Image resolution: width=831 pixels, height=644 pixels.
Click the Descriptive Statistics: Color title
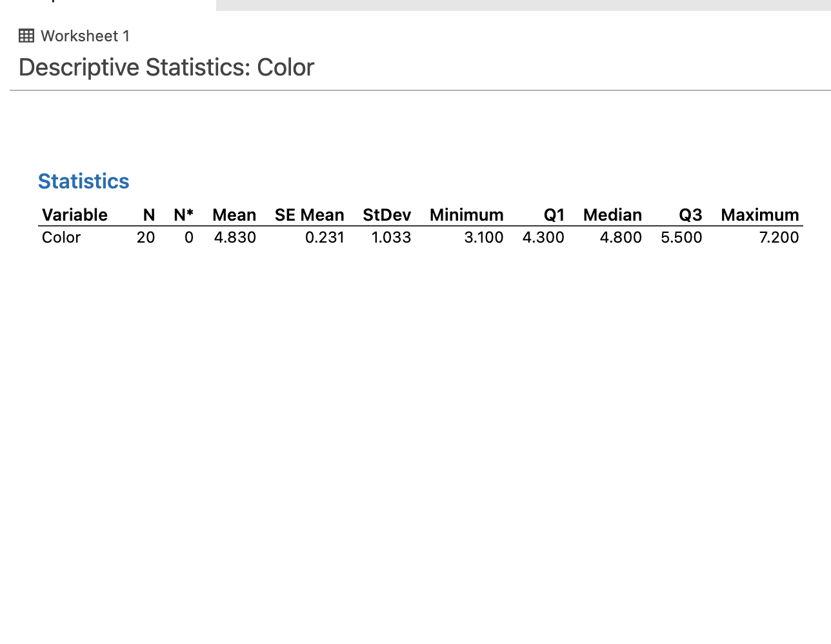(x=166, y=67)
